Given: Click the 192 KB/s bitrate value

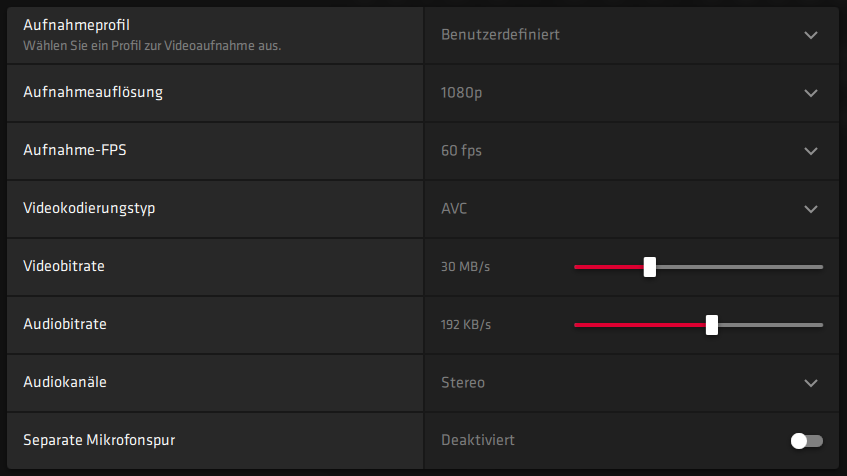Looking at the screenshot, I should coord(466,325).
